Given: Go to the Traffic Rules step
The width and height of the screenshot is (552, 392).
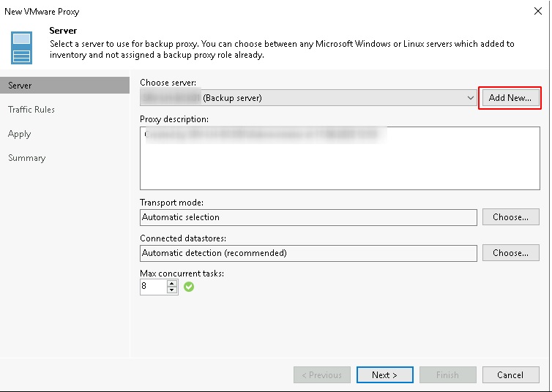Looking at the screenshot, I should point(31,110).
